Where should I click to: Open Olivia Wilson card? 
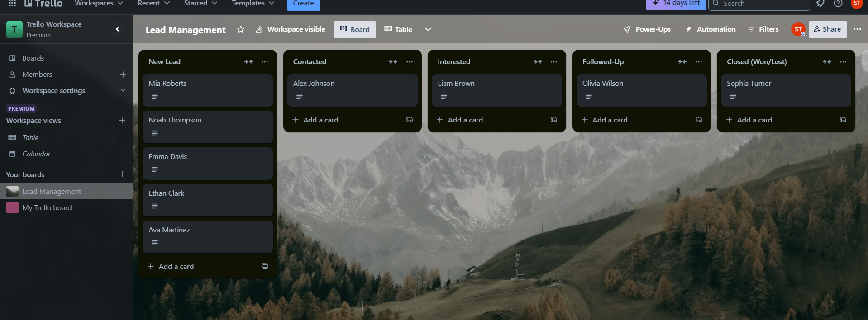click(641, 90)
